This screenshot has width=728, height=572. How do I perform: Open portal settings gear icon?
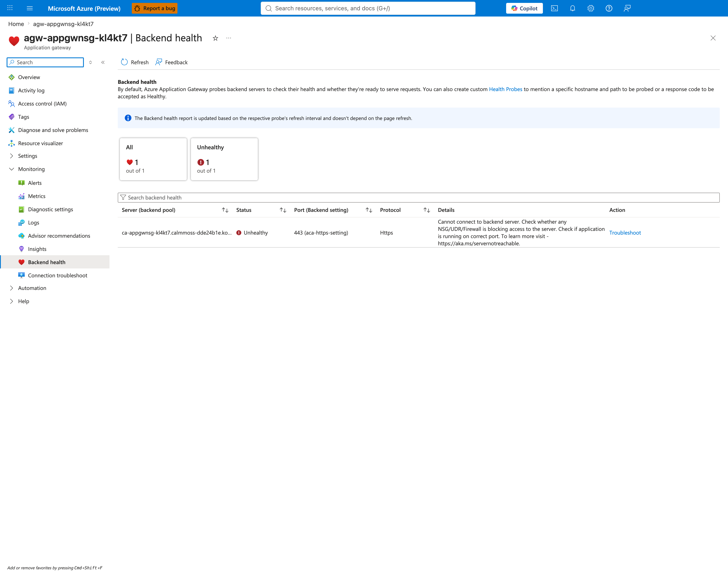(591, 8)
